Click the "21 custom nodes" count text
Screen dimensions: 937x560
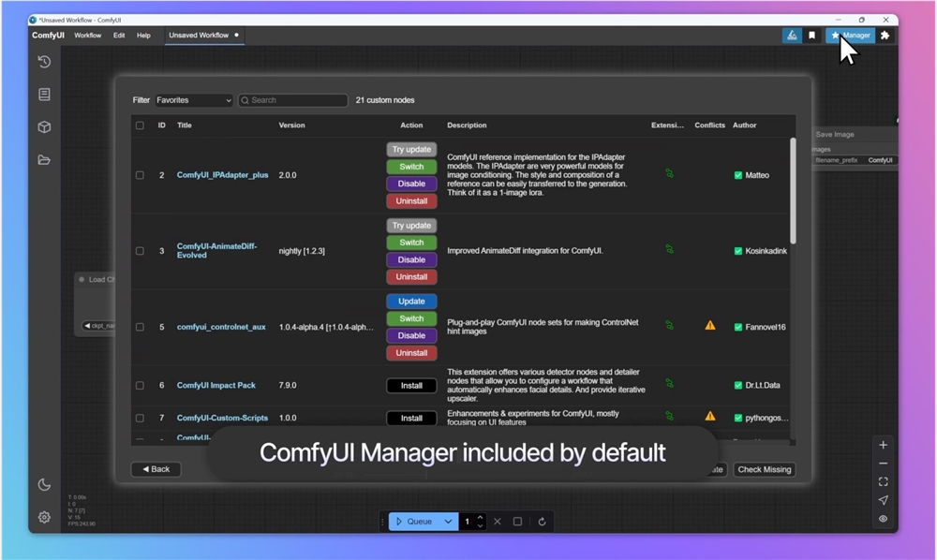385,100
